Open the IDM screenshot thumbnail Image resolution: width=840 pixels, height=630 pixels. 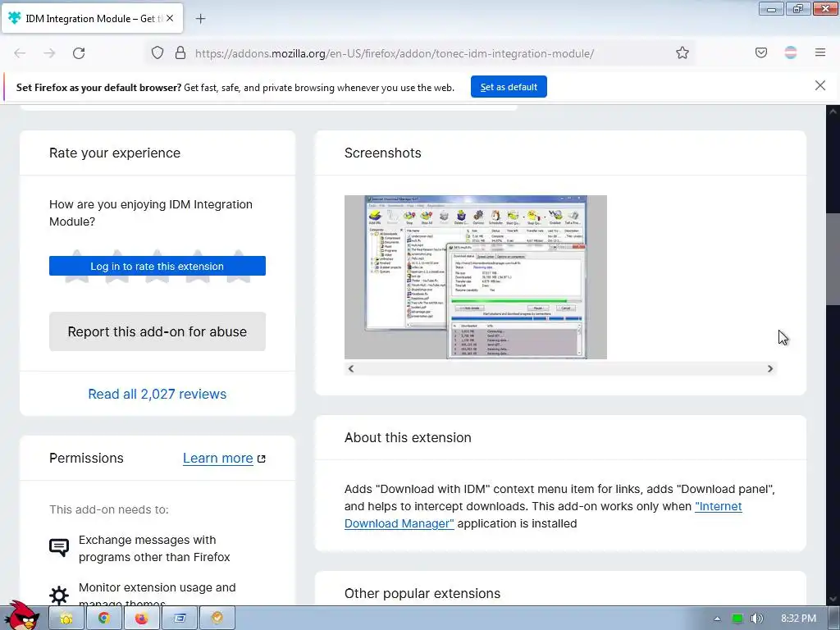pyautogui.click(x=475, y=277)
